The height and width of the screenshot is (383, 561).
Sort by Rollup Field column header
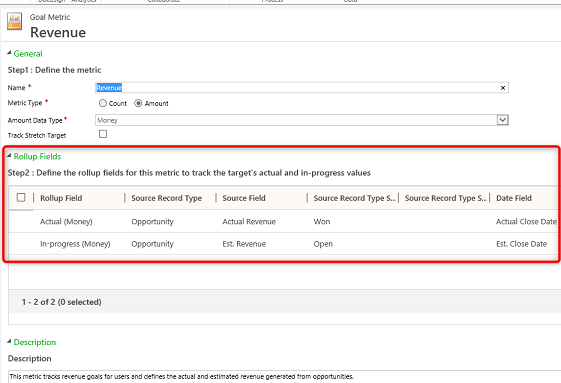61,198
